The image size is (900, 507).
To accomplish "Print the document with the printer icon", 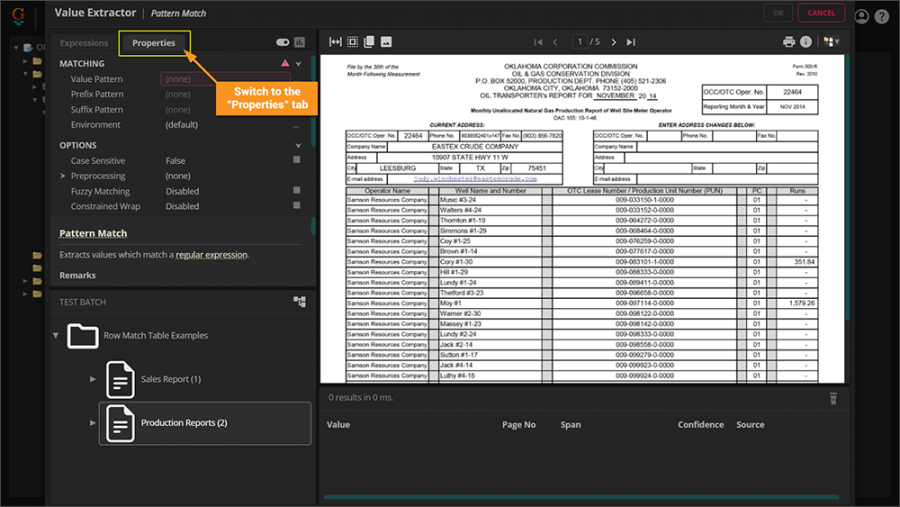I will click(x=789, y=42).
